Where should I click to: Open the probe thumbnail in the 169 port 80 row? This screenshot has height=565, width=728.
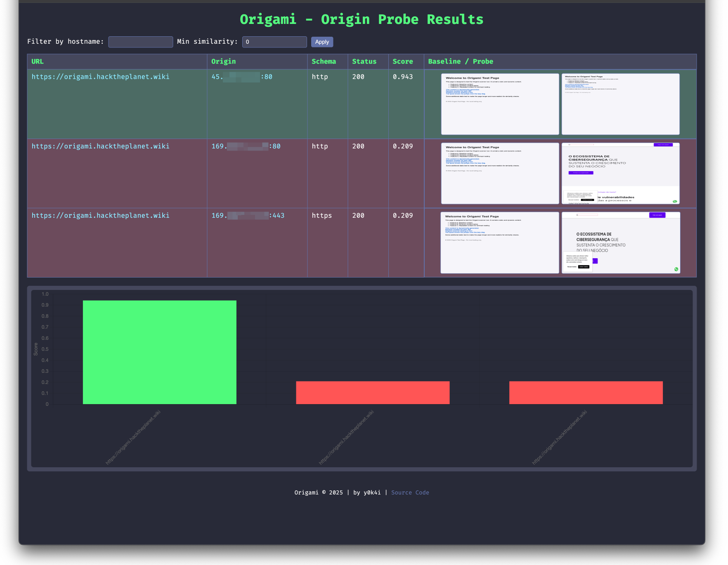pyautogui.click(x=621, y=173)
